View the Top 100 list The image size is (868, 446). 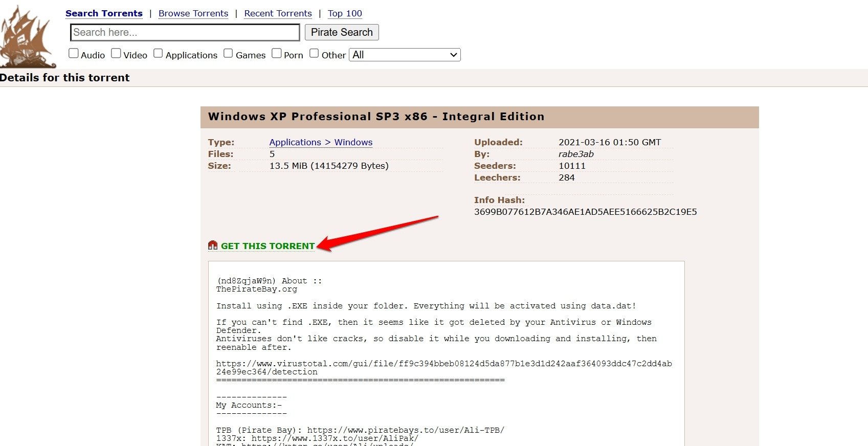[x=345, y=13]
